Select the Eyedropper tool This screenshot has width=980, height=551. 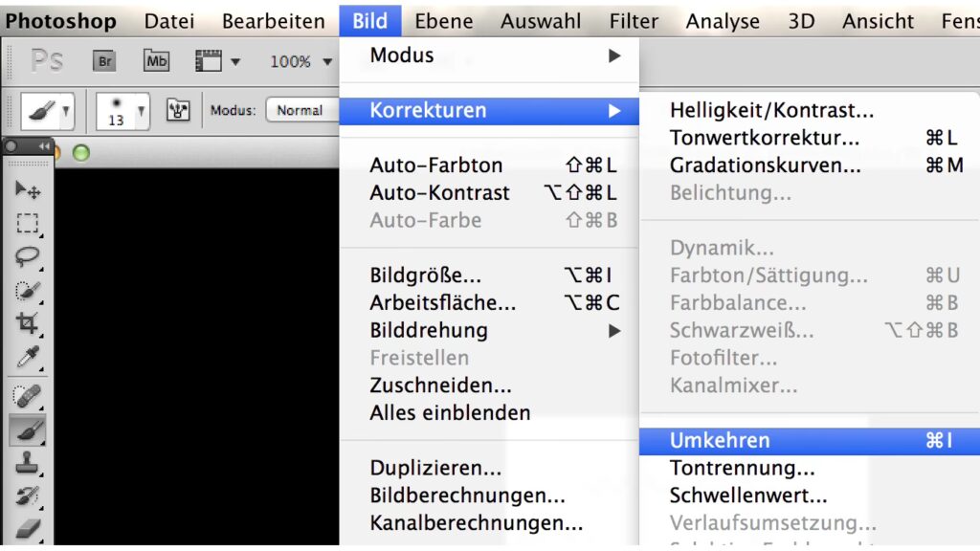28,358
